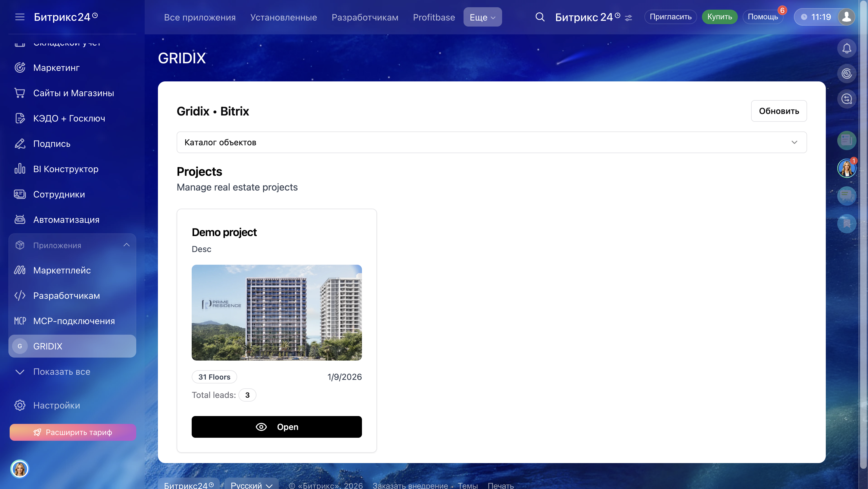868x489 pixels.
Task: Click the MCP-подключения icon
Action: click(x=20, y=321)
